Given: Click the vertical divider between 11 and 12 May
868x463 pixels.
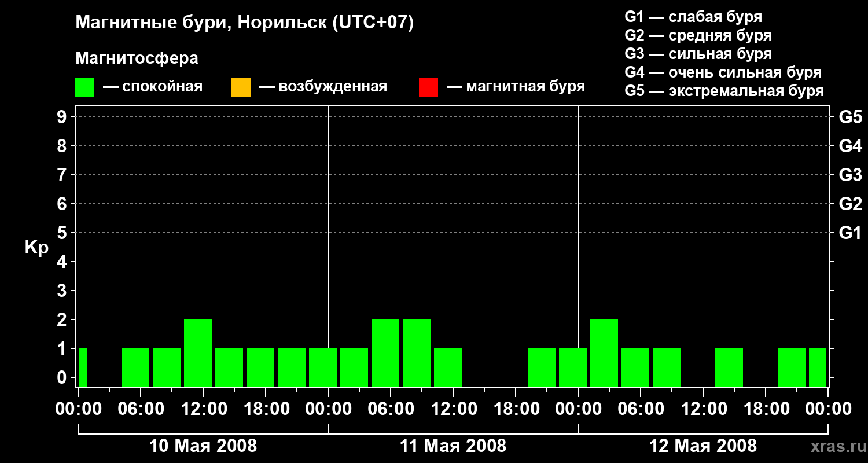Looking at the screenshot, I should click(x=578, y=246).
